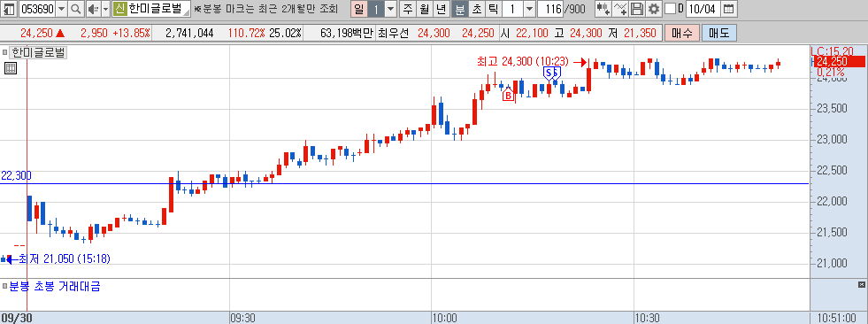Click the floppy disk save icon
This screenshot has width=868, height=324.
tap(637, 9)
